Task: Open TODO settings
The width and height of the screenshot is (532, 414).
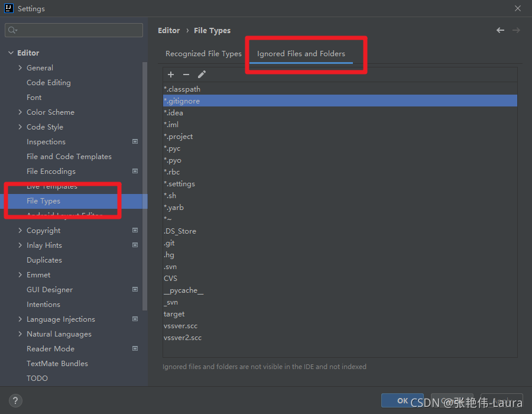Action: (37, 378)
